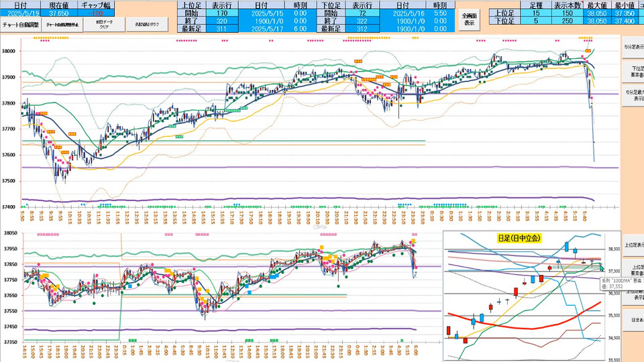Click the 下位足要素 button on right edge
Screen dimensions: 644x362
(x=633, y=72)
